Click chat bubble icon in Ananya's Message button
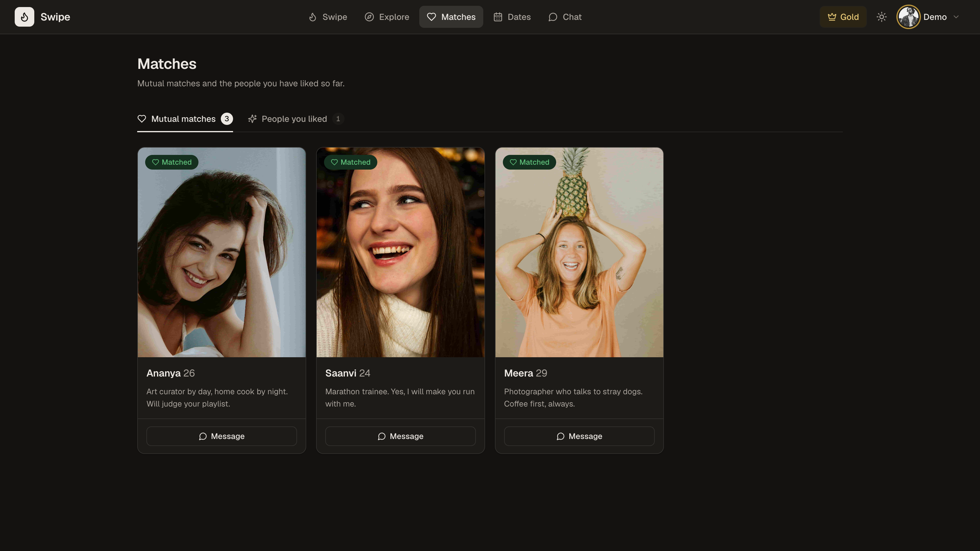 pos(203,436)
